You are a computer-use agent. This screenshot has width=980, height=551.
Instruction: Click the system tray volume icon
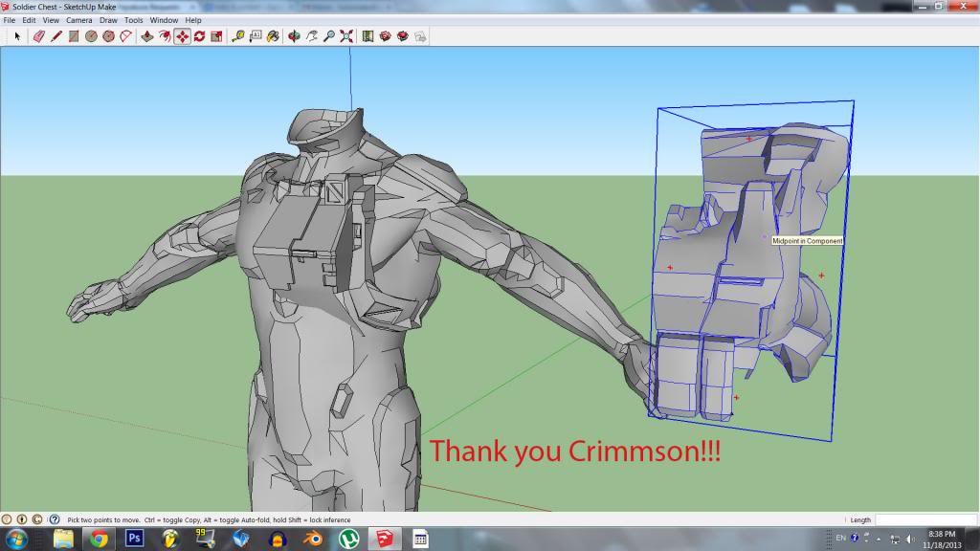tap(910, 539)
